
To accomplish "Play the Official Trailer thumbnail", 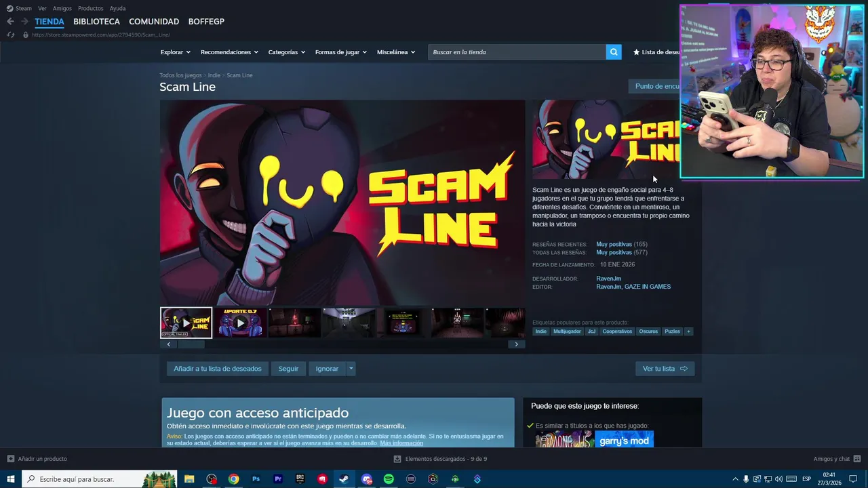I will point(186,323).
